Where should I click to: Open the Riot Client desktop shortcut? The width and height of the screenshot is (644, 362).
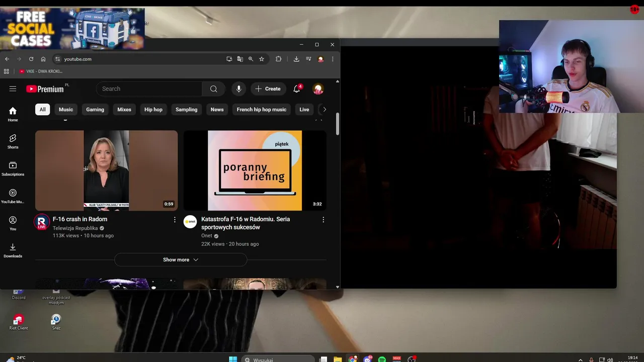19,322
